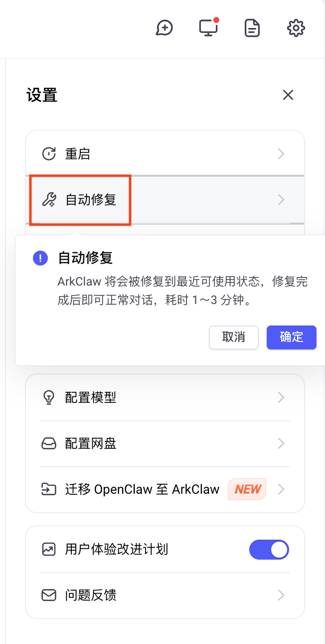This screenshot has height=644, width=325.
Task: Disable the 用户体验改进计划 toggle
Action: point(269,550)
